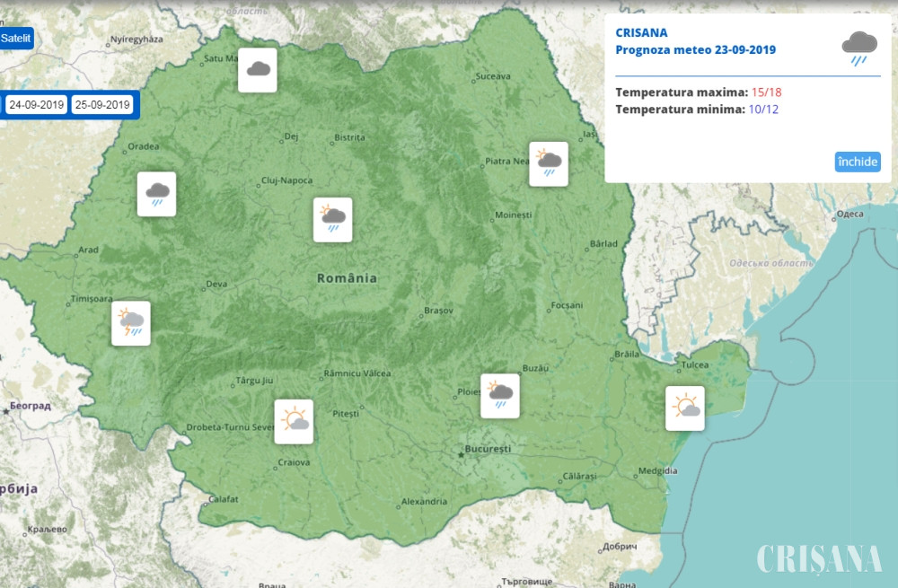Image resolution: width=898 pixels, height=588 pixels.
Task: Click the cloudy weather icon near Satu Mare
Action: pos(257,70)
